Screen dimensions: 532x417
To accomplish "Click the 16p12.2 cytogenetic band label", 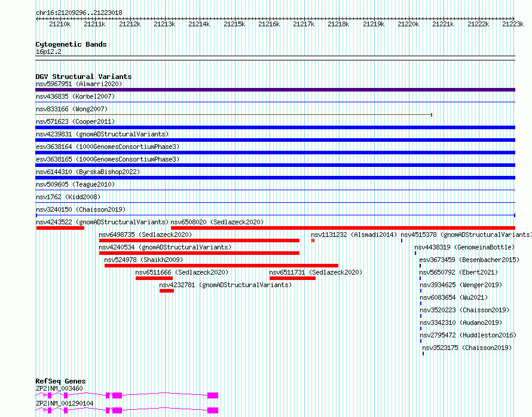I will pos(48,51).
